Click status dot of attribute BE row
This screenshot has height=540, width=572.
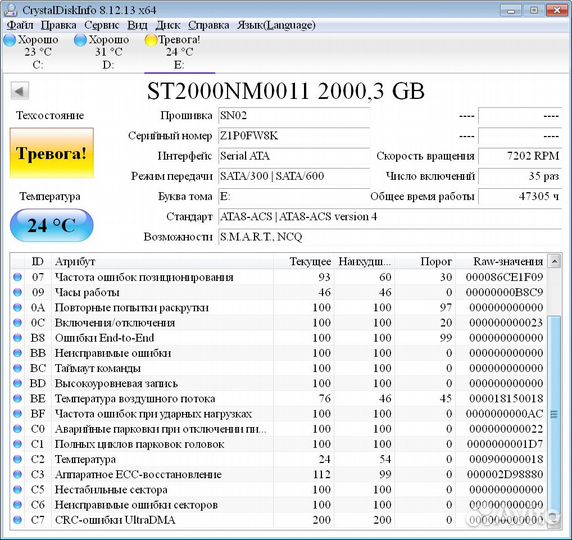[x=18, y=398]
